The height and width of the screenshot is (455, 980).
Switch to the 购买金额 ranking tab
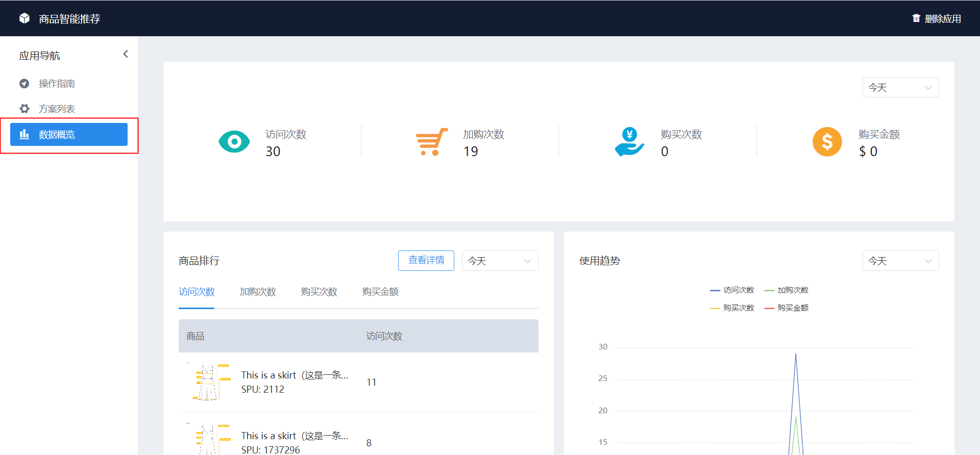[x=380, y=292]
